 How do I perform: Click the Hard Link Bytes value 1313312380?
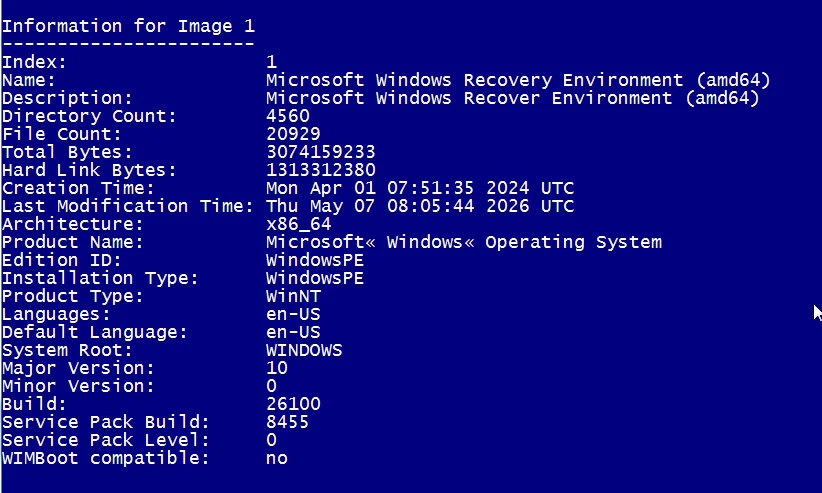[x=321, y=170]
